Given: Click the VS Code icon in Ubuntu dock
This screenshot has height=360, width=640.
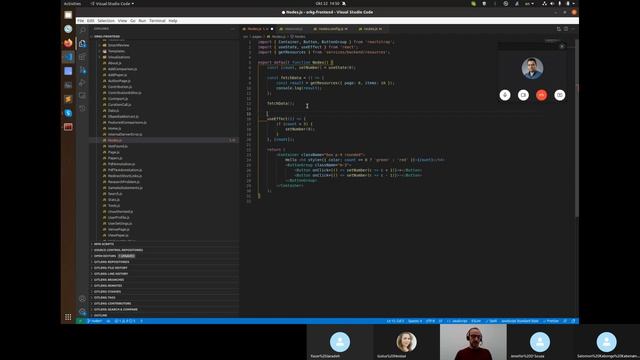Looking at the screenshot, I should (68, 57).
